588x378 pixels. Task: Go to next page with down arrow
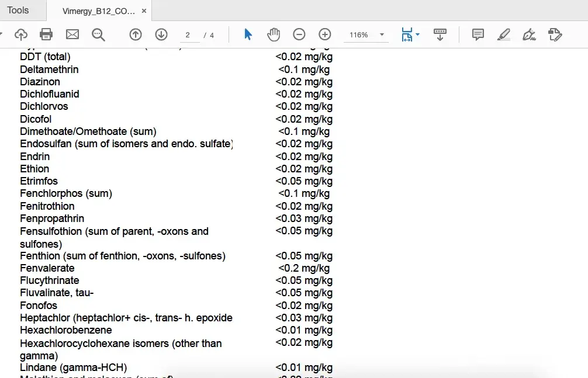[161, 35]
